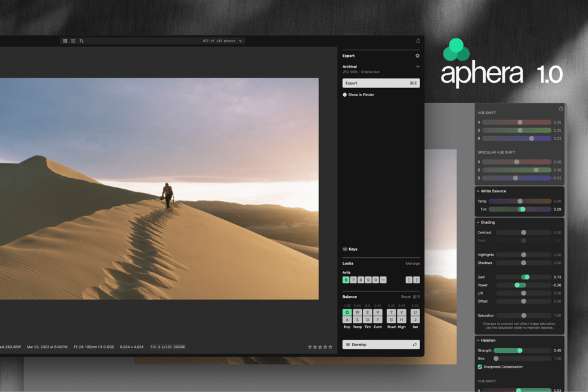
Task: Adjust the Gain slider
Action: point(524,277)
